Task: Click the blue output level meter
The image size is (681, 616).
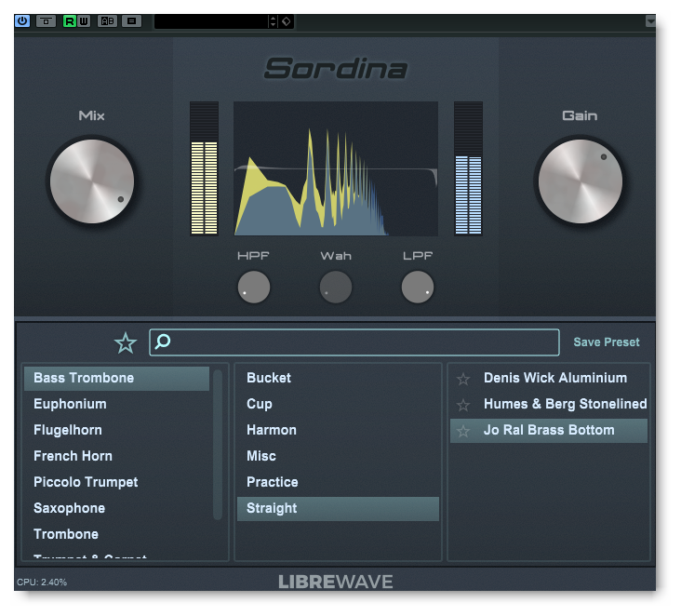Action: pyautogui.click(x=468, y=168)
